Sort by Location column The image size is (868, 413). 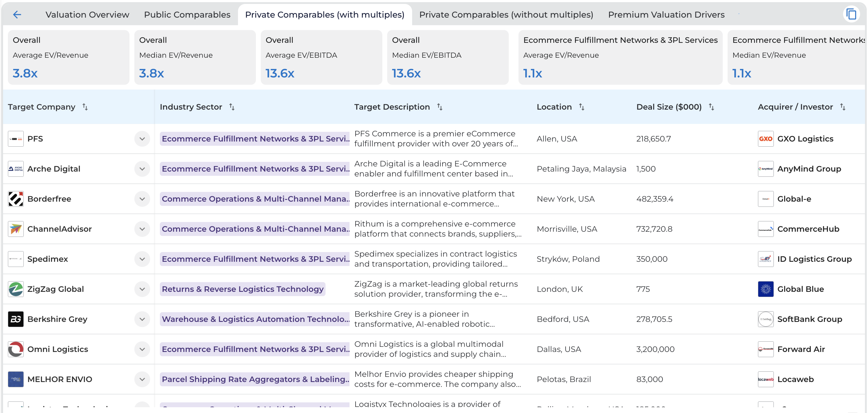582,107
